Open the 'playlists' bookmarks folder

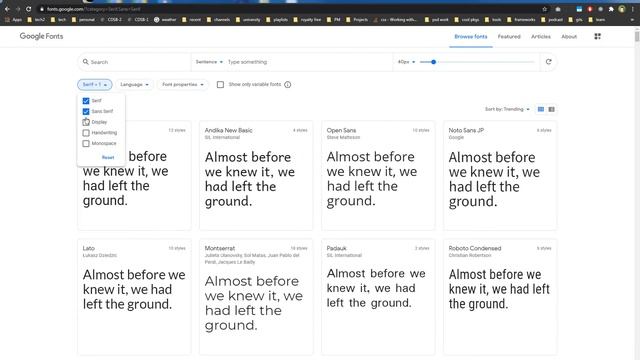click(x=277, y=20)
